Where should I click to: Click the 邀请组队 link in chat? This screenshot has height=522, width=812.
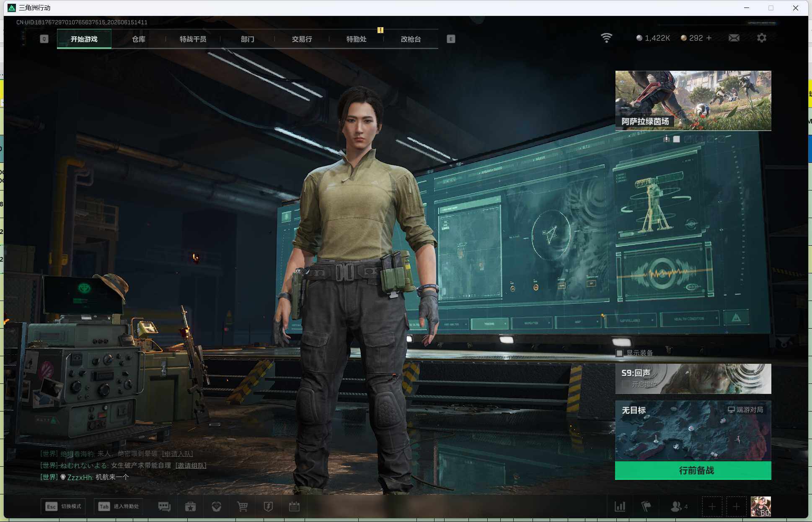pyautogui.click(x=191, y=465)
